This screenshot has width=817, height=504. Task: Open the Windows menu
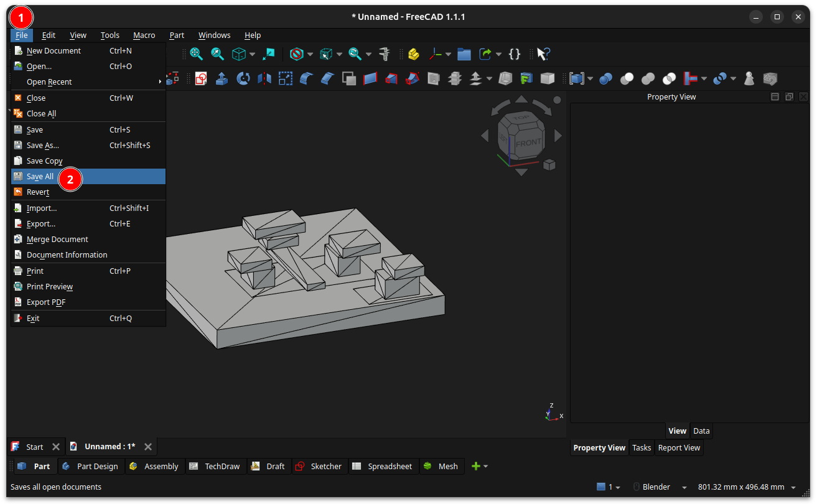point(214,35)
